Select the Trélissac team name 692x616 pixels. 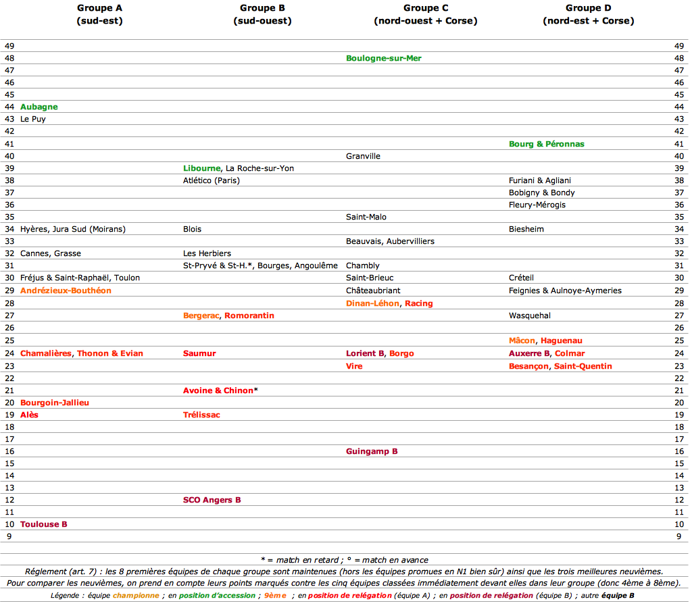click(201, 415)
